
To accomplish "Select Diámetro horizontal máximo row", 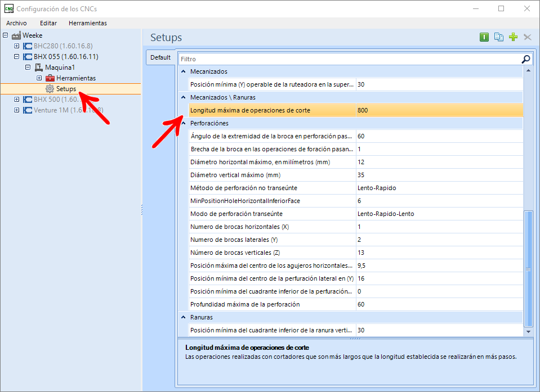I will click(x=356, y=163).
